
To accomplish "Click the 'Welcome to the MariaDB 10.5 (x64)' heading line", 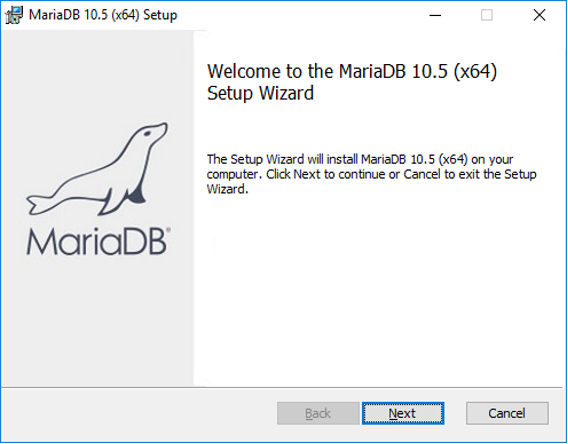I will [352, 71].
